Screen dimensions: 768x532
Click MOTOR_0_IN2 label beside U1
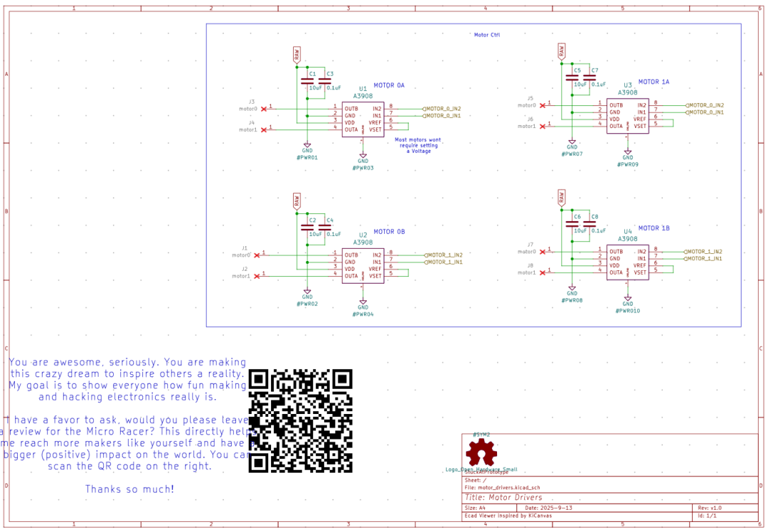point(442,109)
